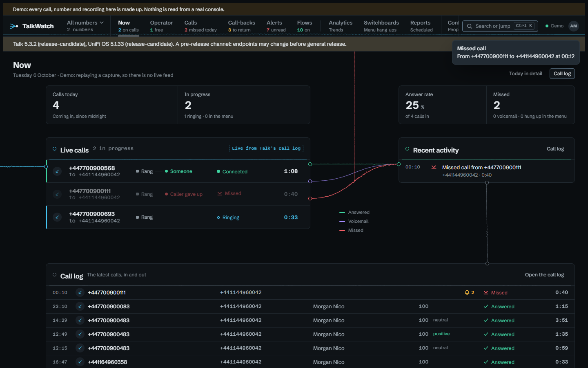
Task: Open the AM user avatar
Action: (x=574, y=26)
